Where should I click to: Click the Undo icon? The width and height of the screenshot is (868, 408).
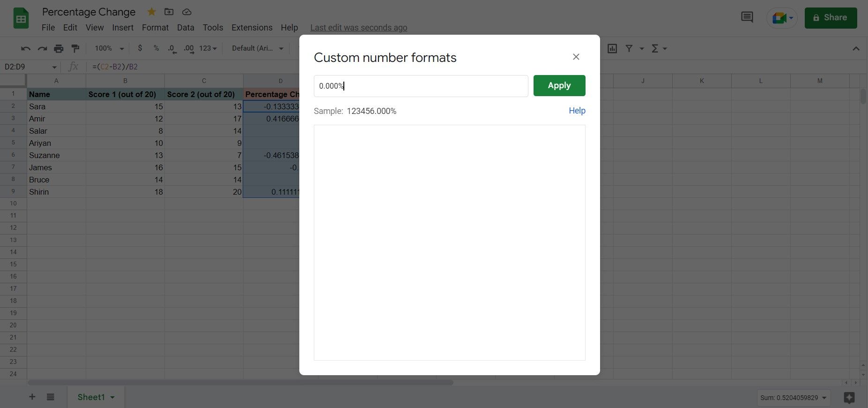(26, 48)
